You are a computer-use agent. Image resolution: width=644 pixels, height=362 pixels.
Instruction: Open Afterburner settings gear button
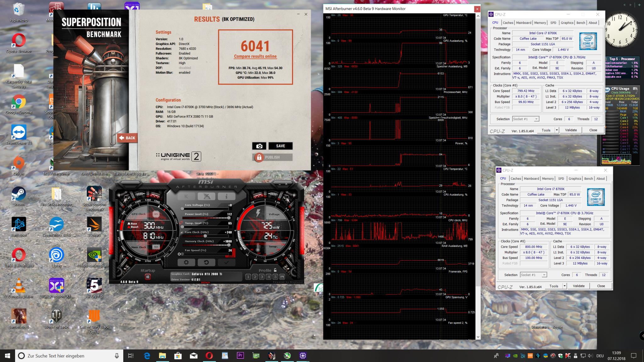click(x=186, y=262)
